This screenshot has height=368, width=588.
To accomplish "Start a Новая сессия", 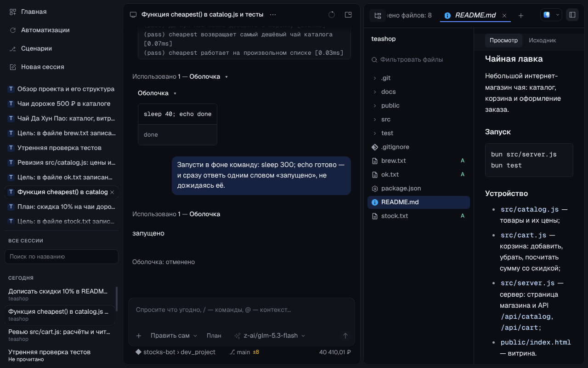I will pyautogui.click(x=37, y=67).
